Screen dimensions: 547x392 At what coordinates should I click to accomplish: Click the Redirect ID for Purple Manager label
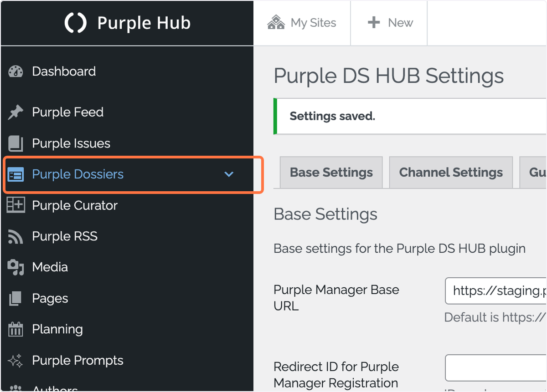(x=336, y=375)
